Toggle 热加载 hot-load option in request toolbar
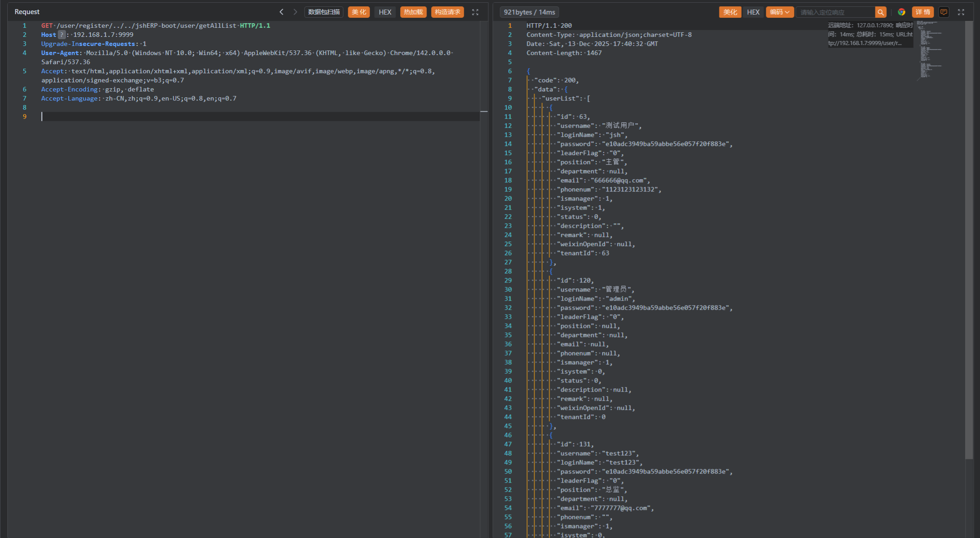Image resolution: width=980 pixels, height=538 pixels. [x=413, y=12]
